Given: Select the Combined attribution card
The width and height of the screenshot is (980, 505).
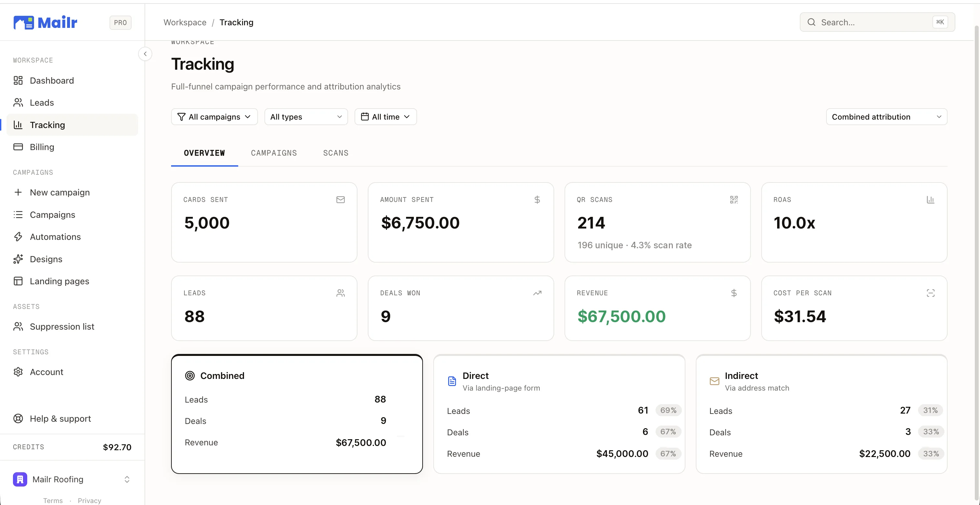Looking at the screenshot, I should click(297, 414).
